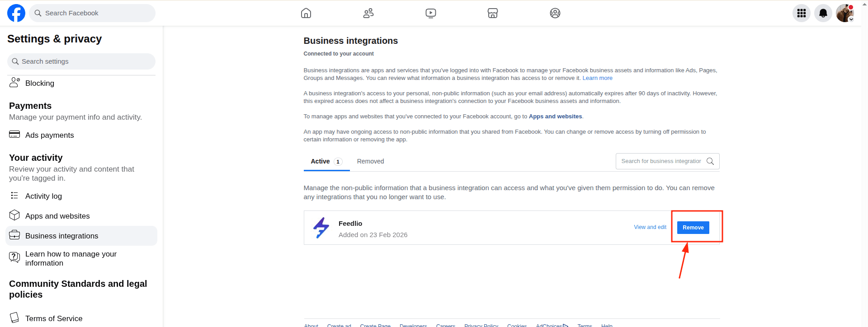Follow the Learn more link

[x=597, y=78]
